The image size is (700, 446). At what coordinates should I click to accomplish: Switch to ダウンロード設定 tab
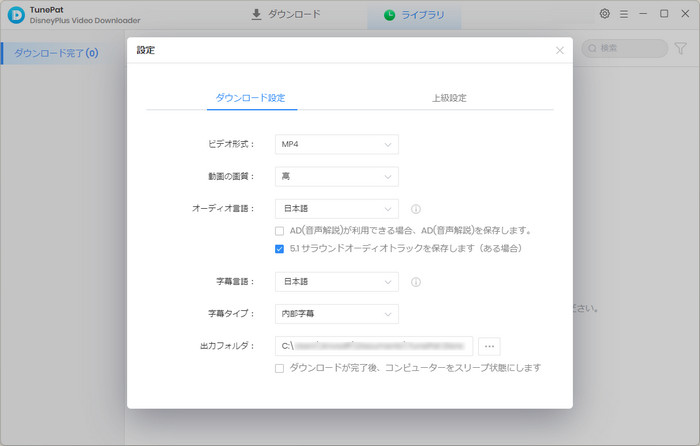[x=250, y=98]
